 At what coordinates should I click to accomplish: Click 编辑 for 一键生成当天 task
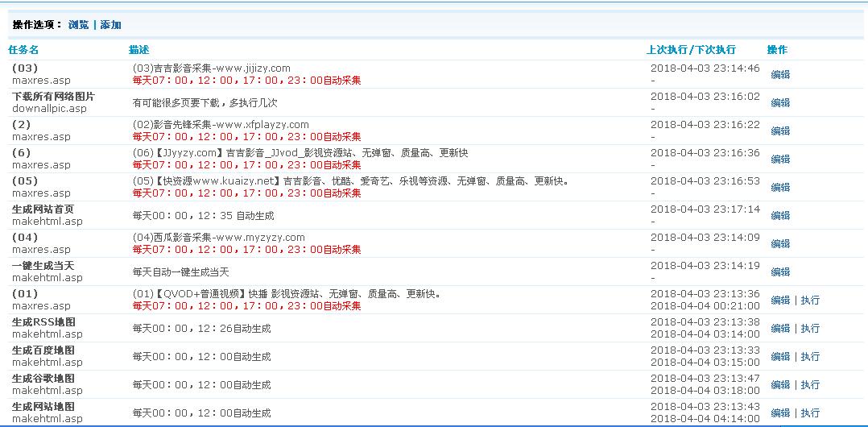tap(780, 272)
